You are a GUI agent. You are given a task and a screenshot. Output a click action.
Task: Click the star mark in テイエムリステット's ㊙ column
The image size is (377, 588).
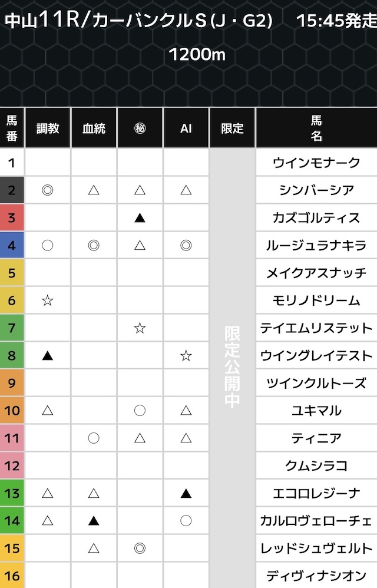coord(140,328)
